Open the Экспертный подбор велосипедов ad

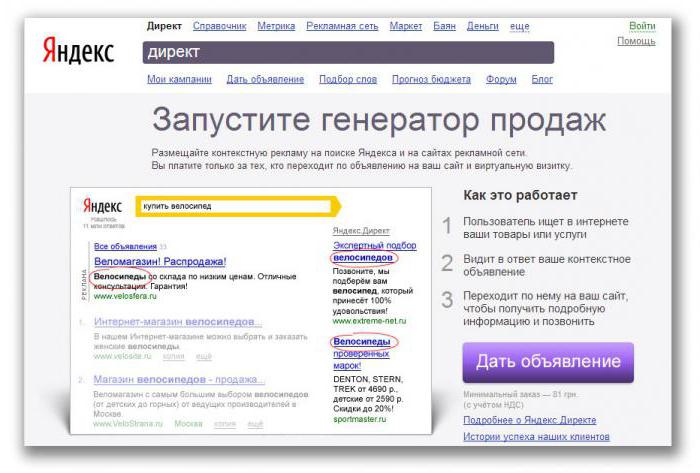[375, 251]
